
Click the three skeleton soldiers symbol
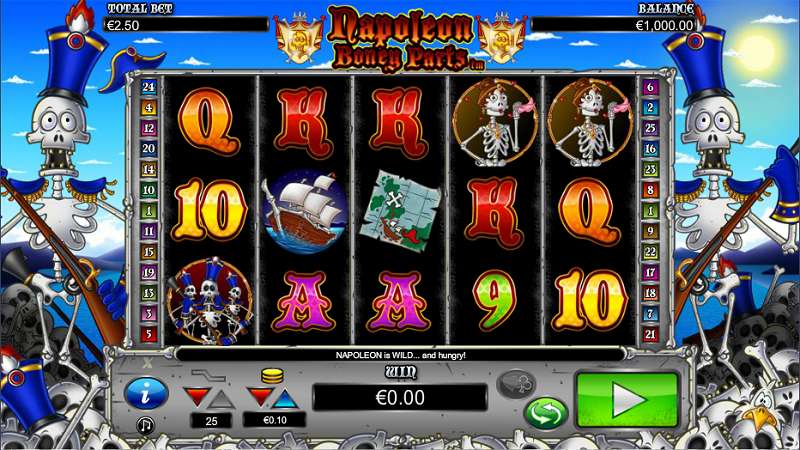click(x=210, y=301)
